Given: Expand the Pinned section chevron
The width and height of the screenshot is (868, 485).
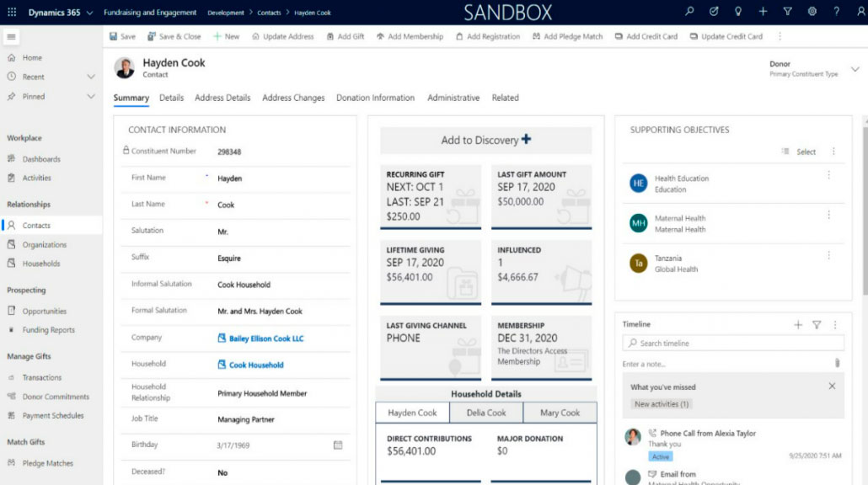Looking at the screenshot, I should tap(91, 96).
